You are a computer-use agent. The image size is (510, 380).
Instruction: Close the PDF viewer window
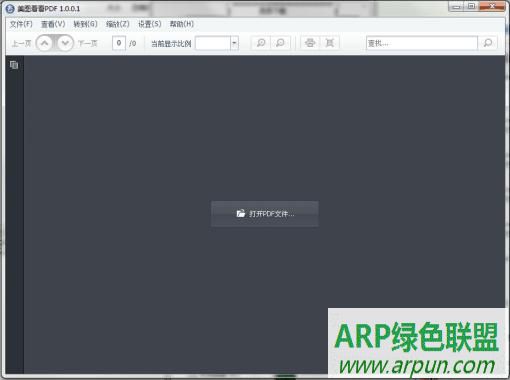click(492, 7)
